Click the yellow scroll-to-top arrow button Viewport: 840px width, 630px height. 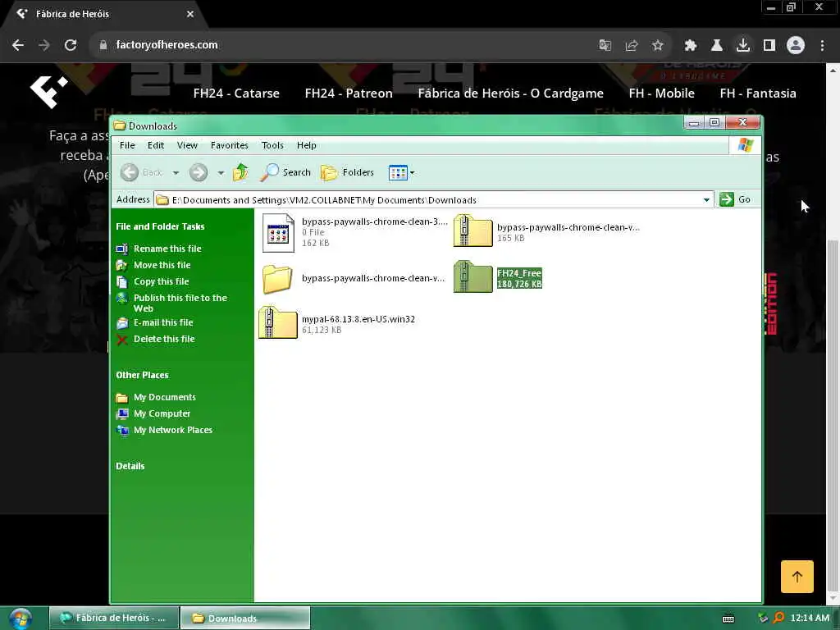pyautogui.click(x=797, y=577)
